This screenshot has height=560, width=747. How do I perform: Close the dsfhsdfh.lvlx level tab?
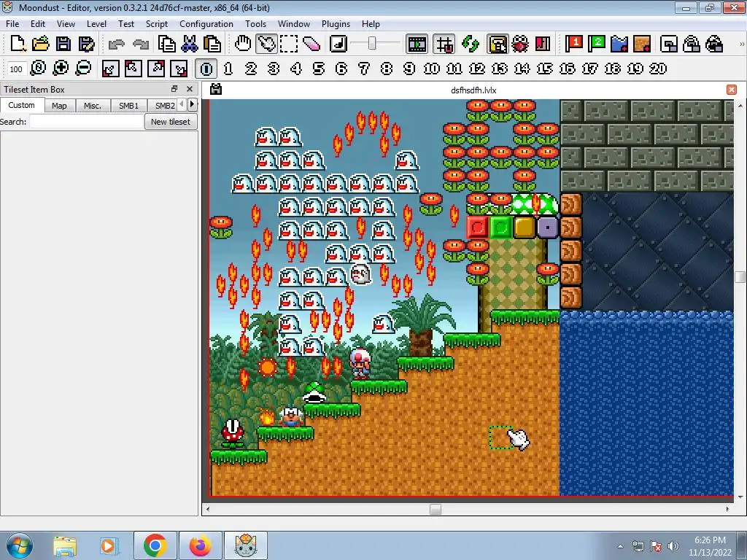pyautogui.click(x=732, y=90)
